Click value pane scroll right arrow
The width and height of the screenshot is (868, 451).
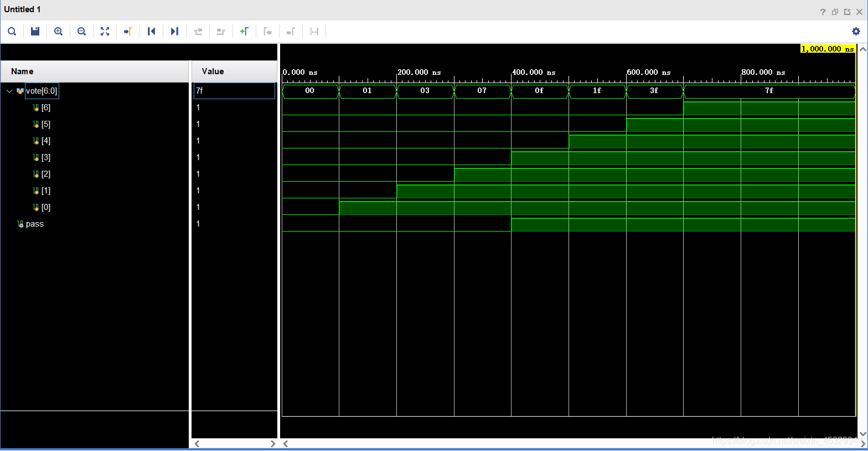(272, 444)
